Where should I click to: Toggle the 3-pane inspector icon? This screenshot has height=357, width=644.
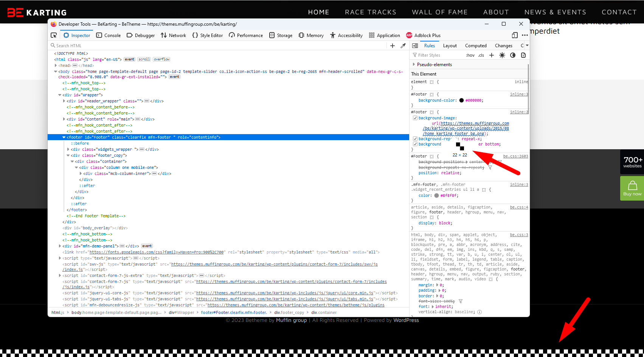coord(415,46)
